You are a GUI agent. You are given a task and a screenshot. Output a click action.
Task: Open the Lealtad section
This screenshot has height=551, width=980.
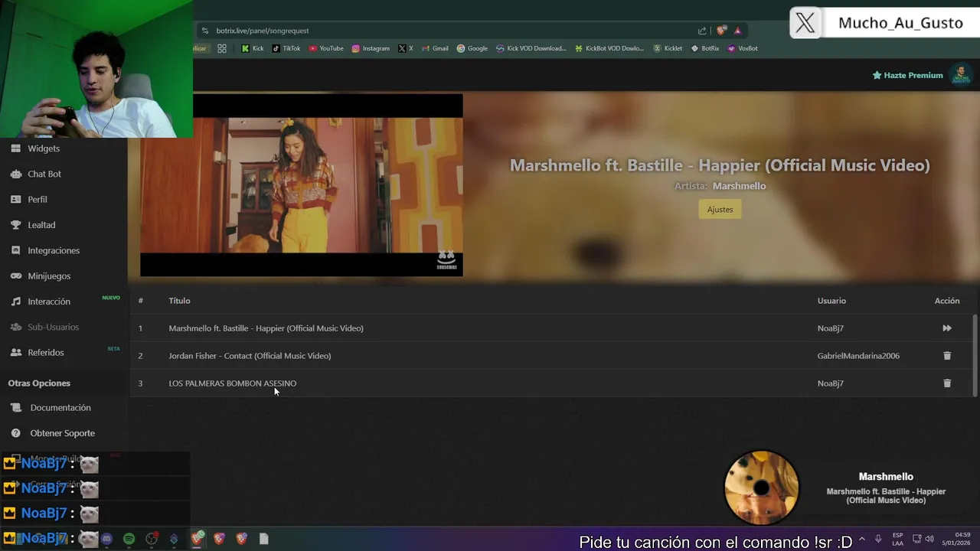tap(41, 225)
